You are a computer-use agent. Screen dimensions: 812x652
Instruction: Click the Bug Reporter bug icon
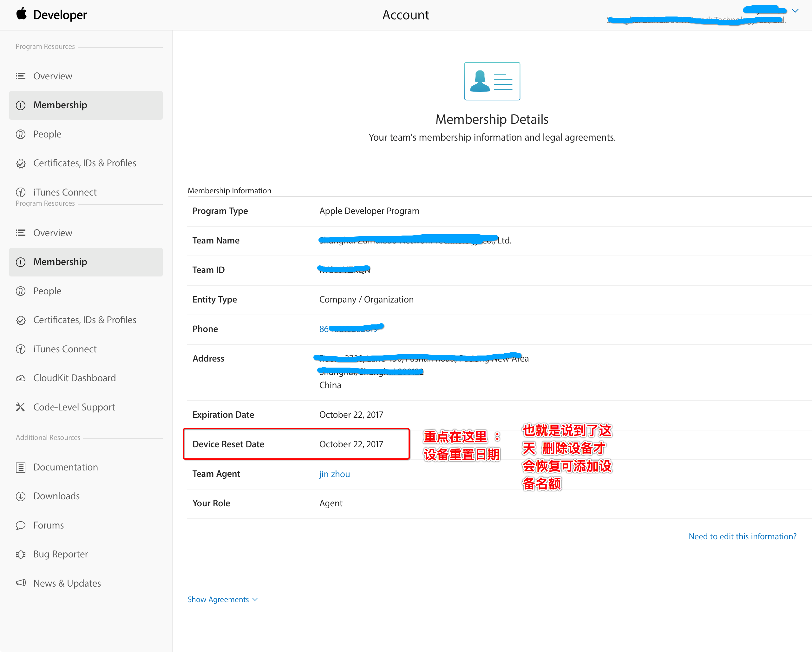pos(21,554)
